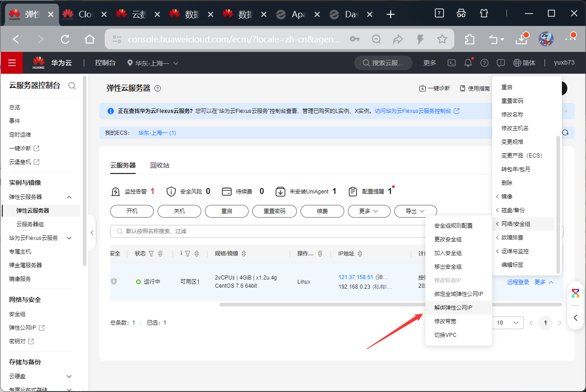The width and height of the screenshot is (586, 392).
Task: Click the share arrow in address bar
Action: (398, 40)
